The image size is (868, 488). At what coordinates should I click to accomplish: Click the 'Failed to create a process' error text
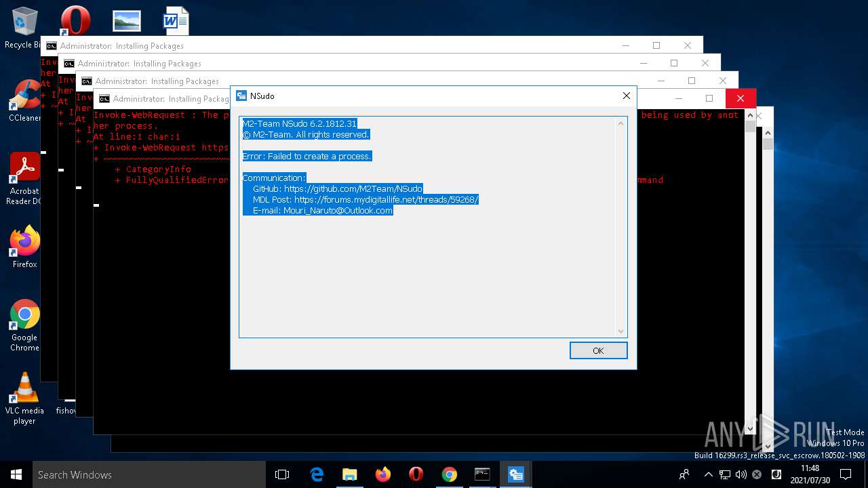click(307, 157)
